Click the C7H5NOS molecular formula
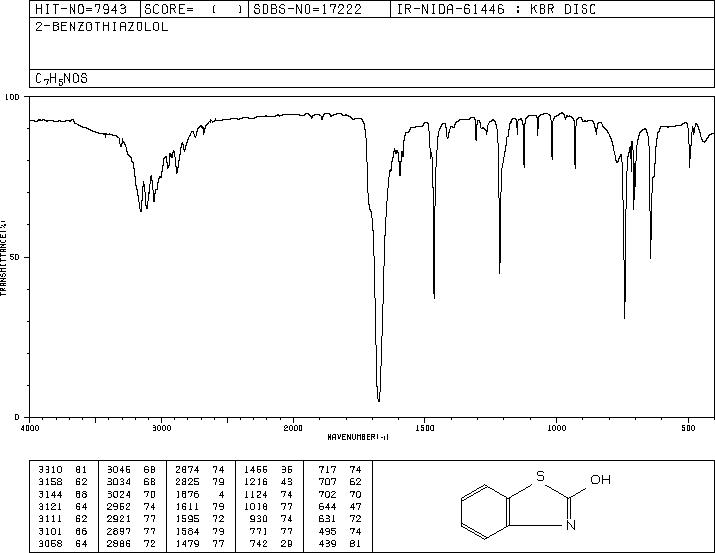This screenshot has width=715, height=553. tap(62, 79)
